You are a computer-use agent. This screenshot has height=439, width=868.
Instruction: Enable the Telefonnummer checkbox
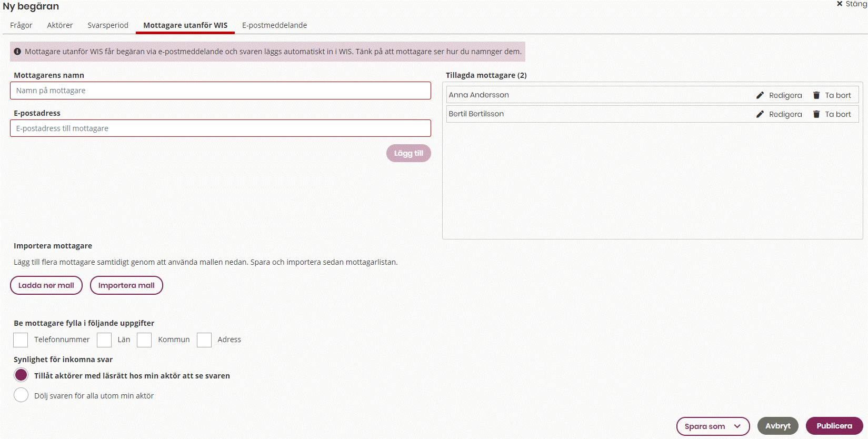click(21, 340)
